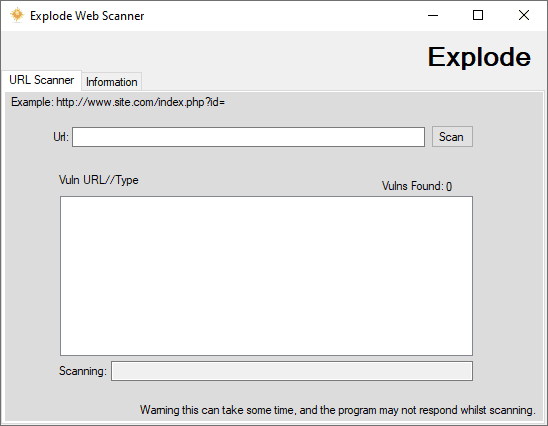Click inside the Vuln URL//Type results list
The image size is (548, 426).
[266, 276]
